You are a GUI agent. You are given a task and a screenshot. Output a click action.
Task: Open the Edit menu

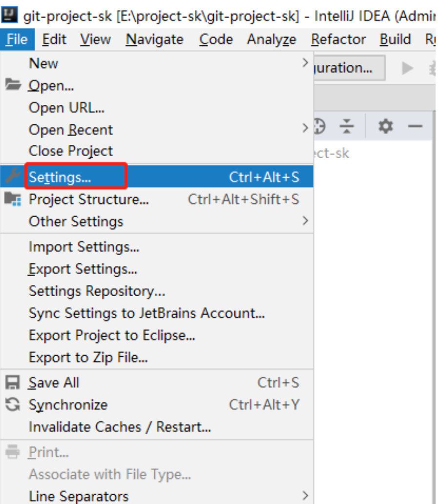[x=55, y=39]
